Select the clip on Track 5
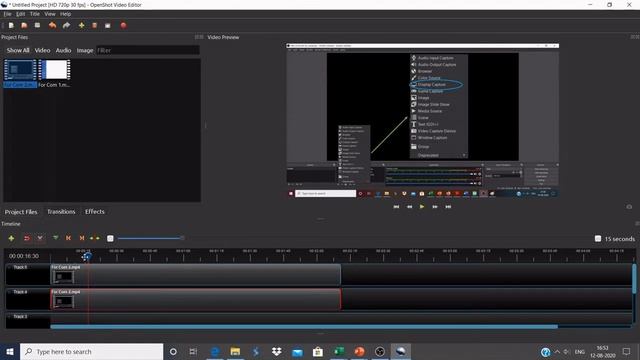 point(196,274)
